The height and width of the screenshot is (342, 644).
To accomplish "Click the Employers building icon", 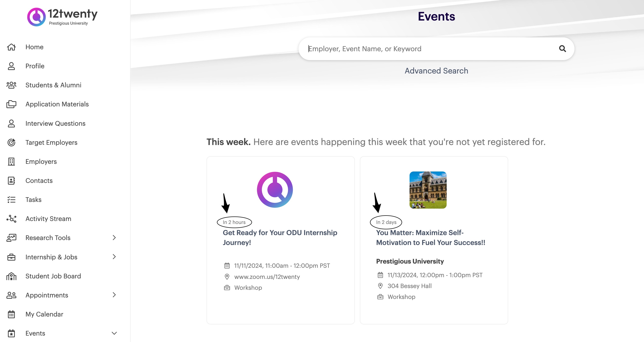I will 11,162.
